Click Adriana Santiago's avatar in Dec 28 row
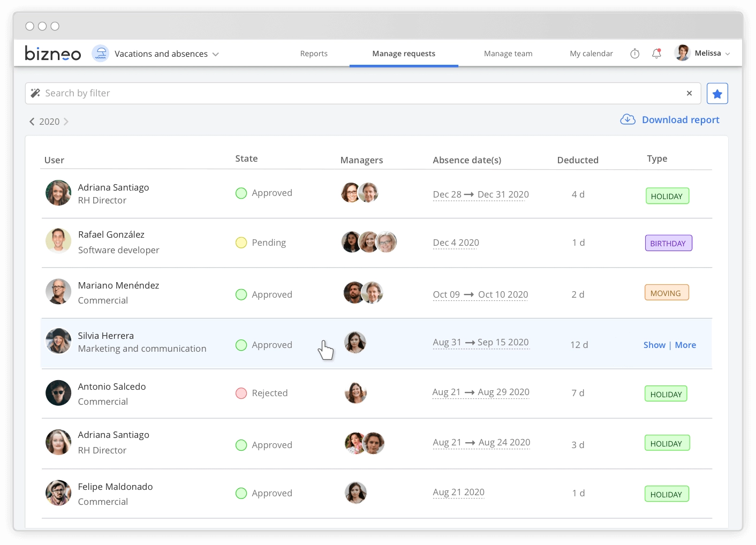Screen dimensions: 756x545 [58, 193]
